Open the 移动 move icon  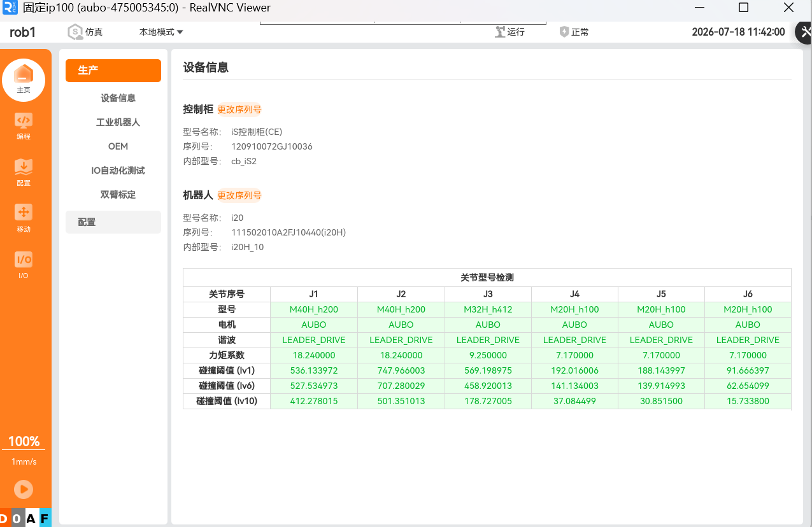[24, 218]
